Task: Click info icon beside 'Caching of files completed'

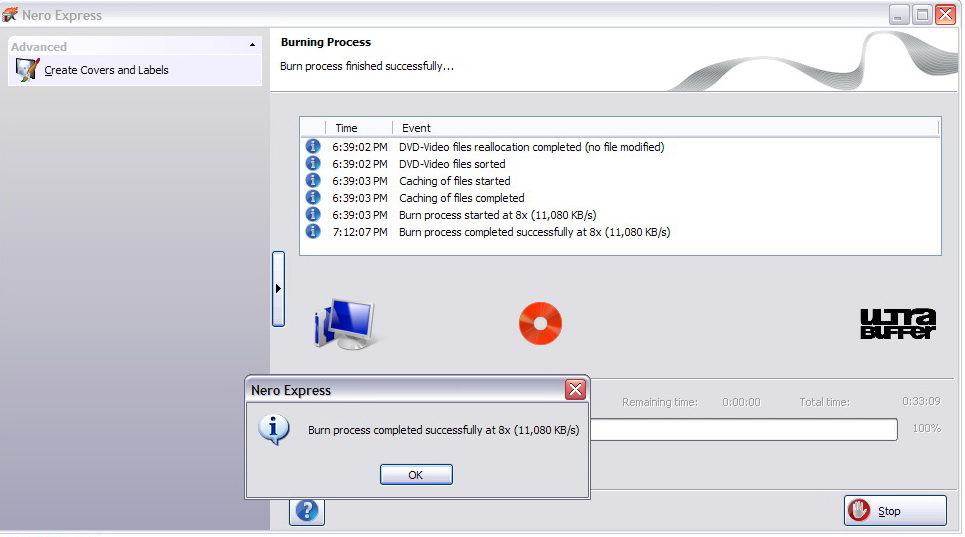Action: point(313,197)
